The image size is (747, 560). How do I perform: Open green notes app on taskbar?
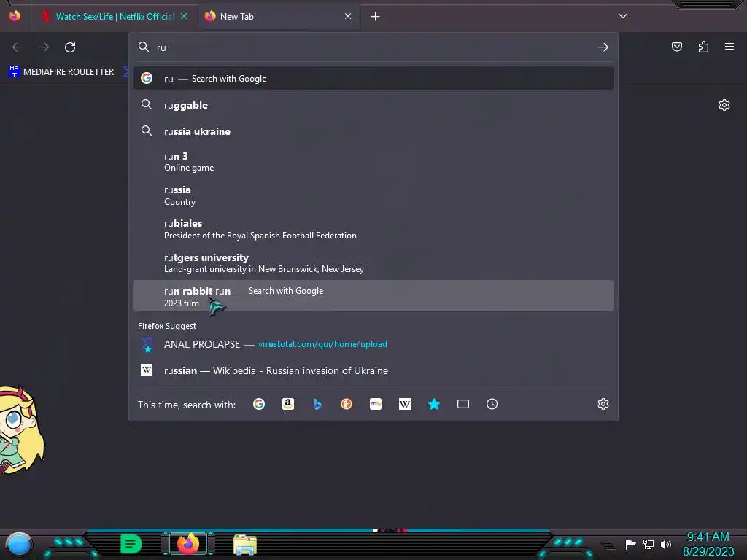tap(131, 544)
